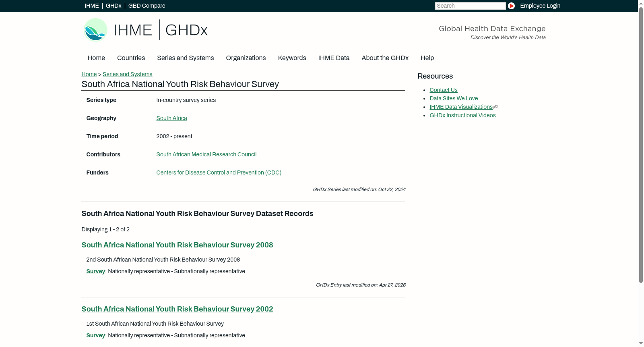Go to Organizations menu item
644x347 pixels.
pyautogui.click(x=246, y=58)
